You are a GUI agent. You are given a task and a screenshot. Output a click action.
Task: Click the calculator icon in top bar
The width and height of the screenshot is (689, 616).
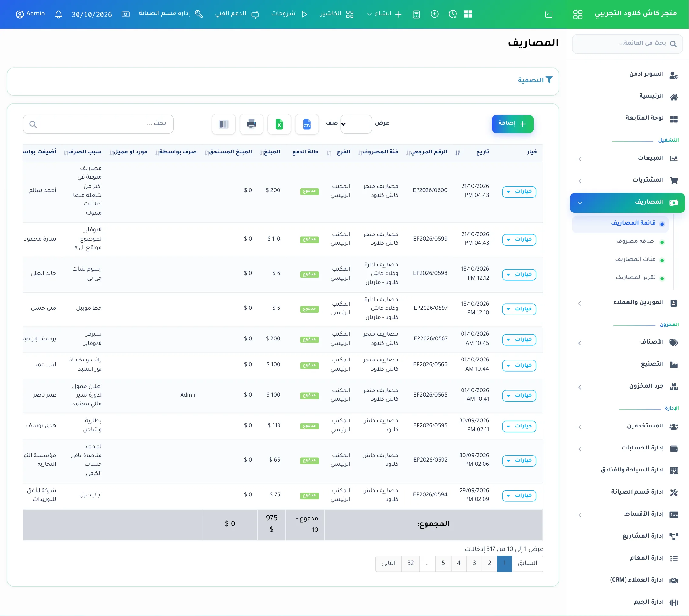click(x=416, y=14)
